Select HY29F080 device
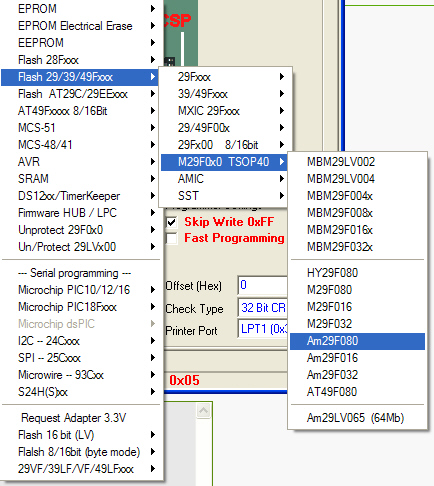434x486 pixels. point(357,273)
